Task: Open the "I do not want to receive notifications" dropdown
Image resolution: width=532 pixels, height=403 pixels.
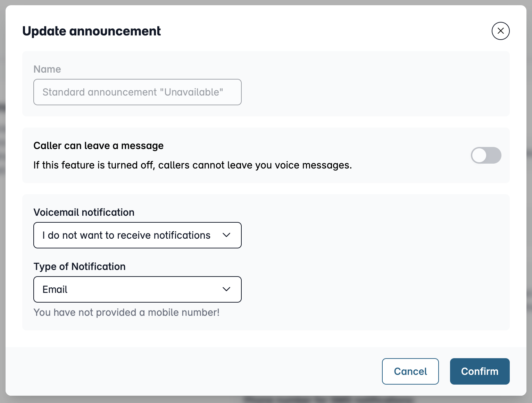Action: (138, 235)
